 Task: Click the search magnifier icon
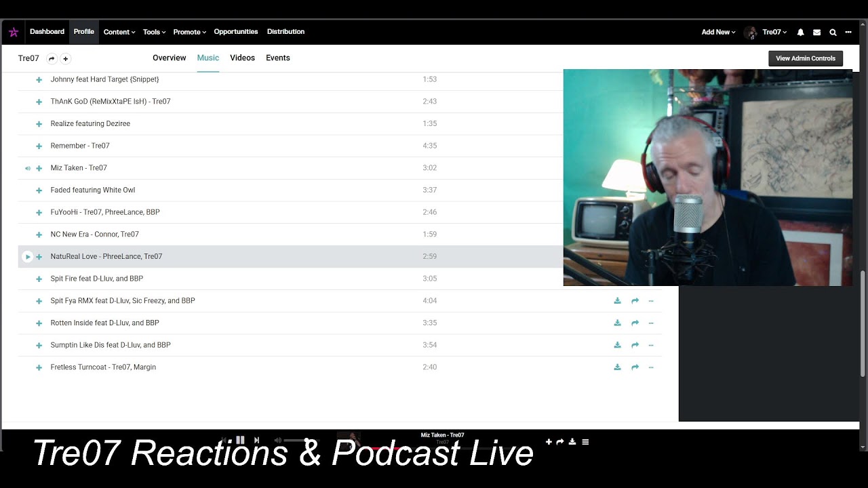point(833,32)
